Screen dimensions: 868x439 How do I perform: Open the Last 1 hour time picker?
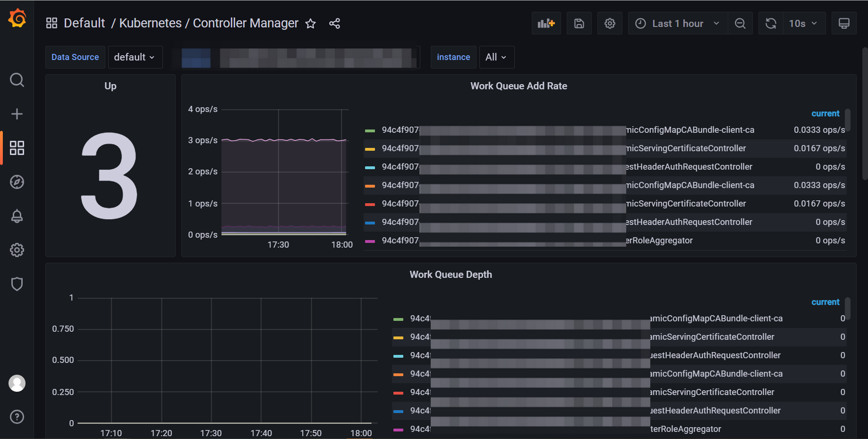pyautogui.click(x=678, y=23)
